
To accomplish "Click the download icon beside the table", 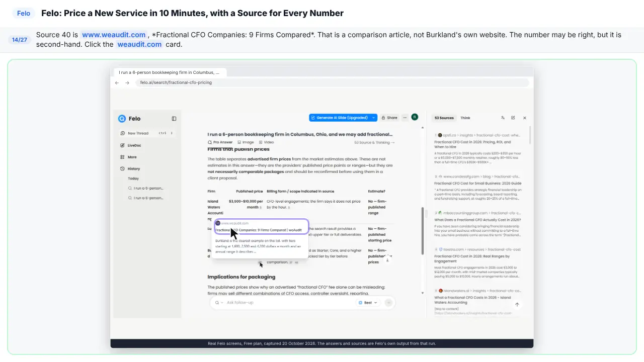I will (387, 260).
